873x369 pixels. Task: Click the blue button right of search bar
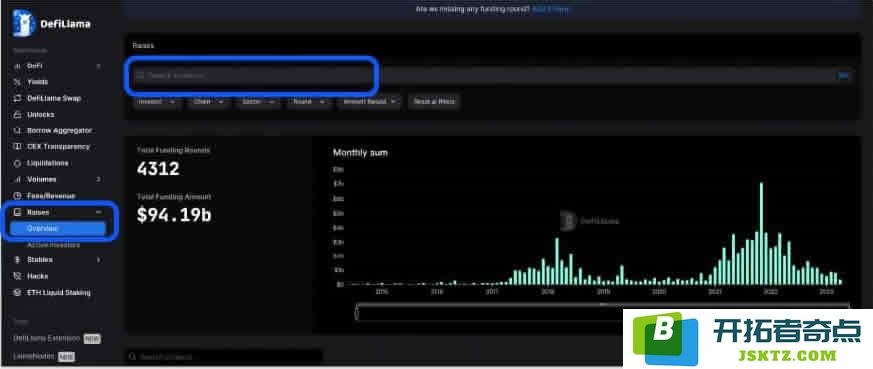point(843,76)
